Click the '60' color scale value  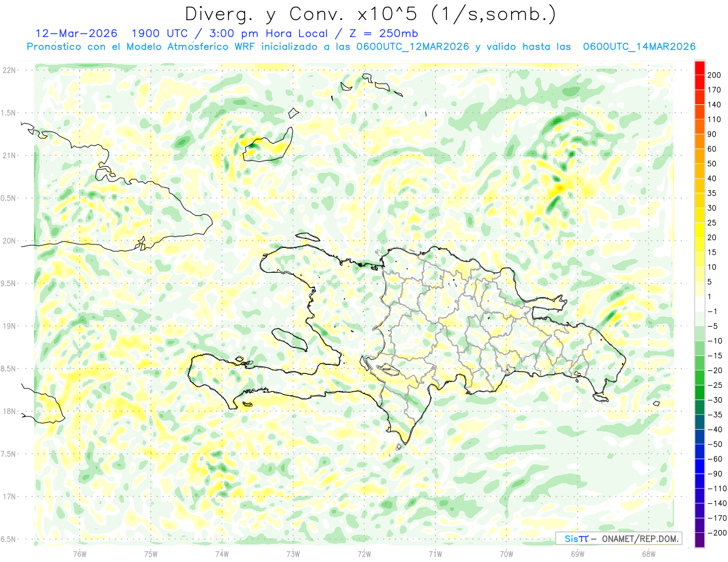coord(713,149)
